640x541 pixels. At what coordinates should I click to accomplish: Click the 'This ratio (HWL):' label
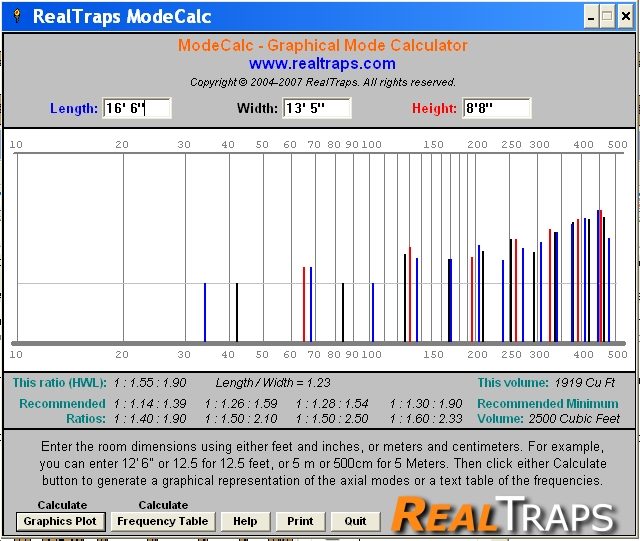pyautogui.click(x=60, y=383)
